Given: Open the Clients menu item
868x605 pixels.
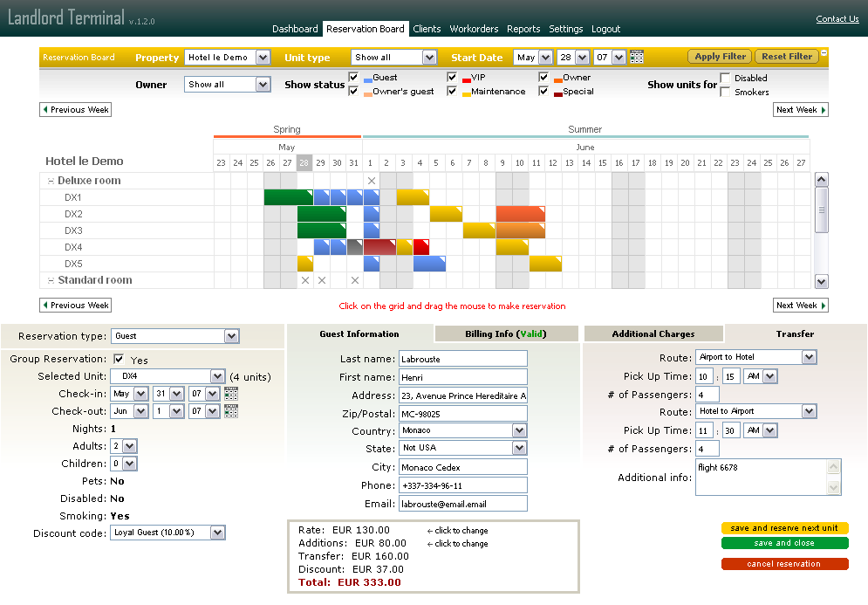Looking at the screenshot, I should click(x=427, y=29).
